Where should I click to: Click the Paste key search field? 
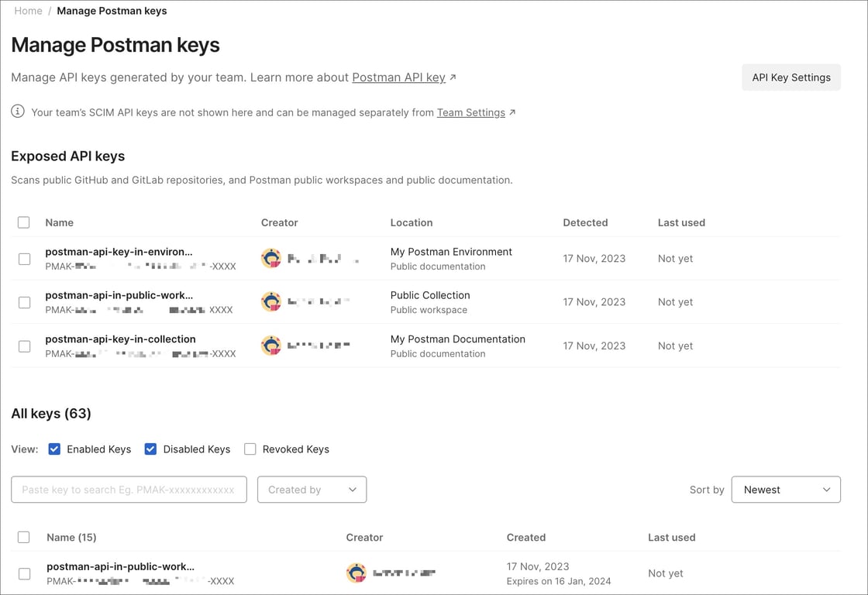point(128,490)
